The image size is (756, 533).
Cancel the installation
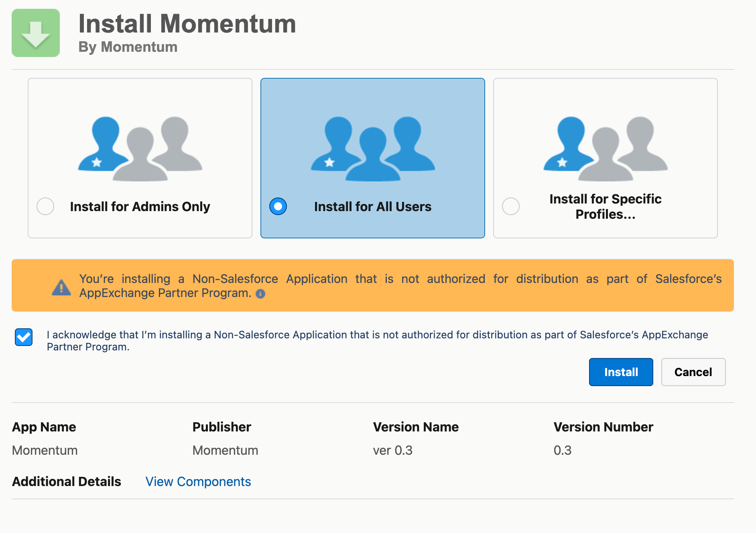coord(693,372)
